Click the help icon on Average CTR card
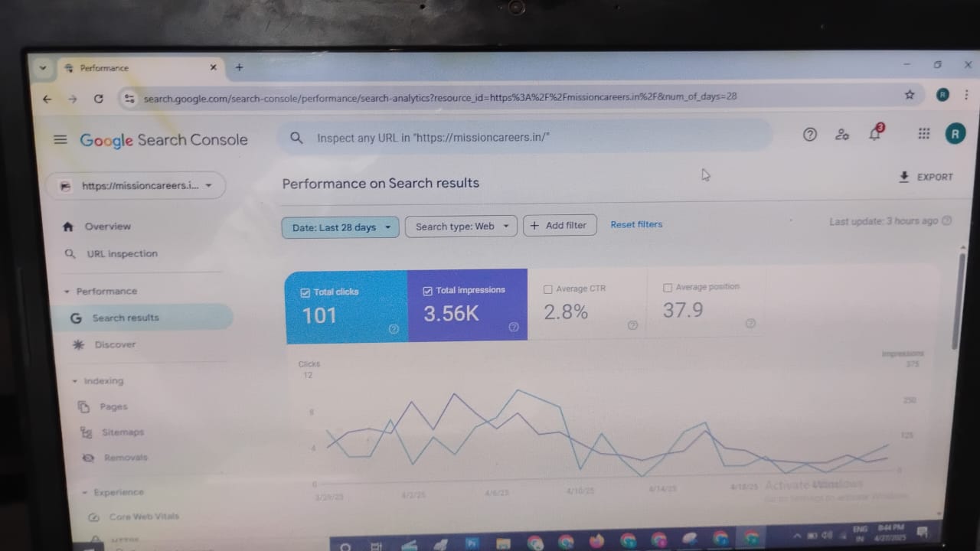The width and height of the screenshot is (980, 551). 632,324
